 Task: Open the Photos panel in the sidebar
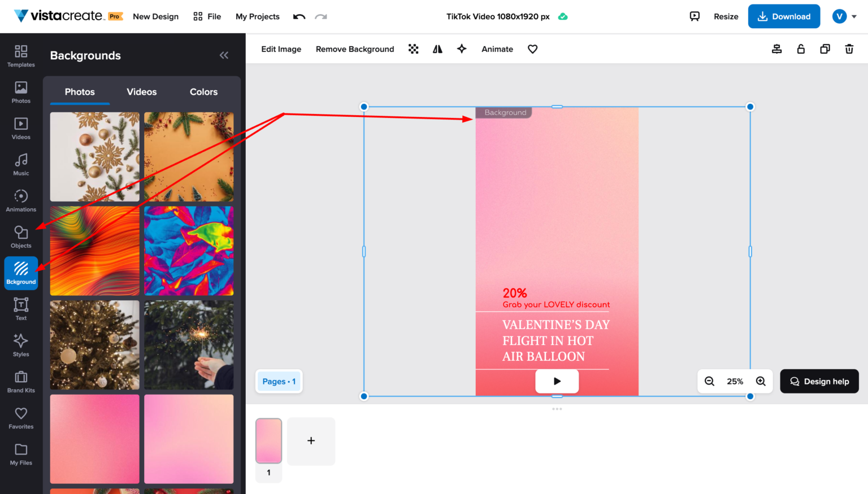(21, 92)
